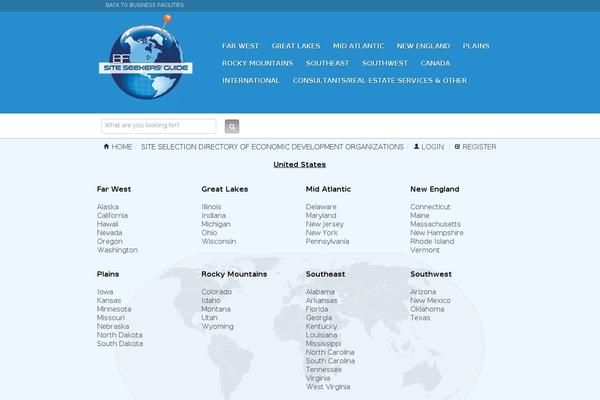Click the magnifying glass search button
Image resolution: width=600 pixels, height=400 pixels.
(x=232, y=126)
